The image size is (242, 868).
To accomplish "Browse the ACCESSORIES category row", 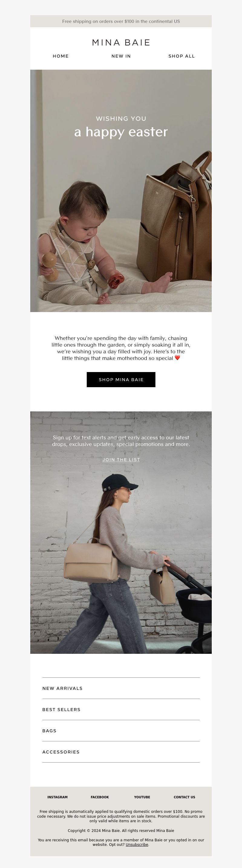I will tap(121, 752).
